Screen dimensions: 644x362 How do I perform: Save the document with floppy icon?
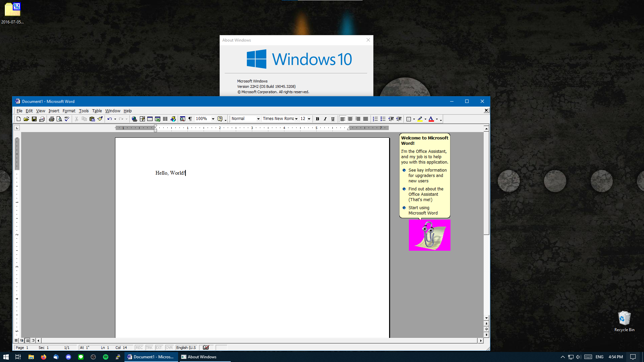[34, 119]
